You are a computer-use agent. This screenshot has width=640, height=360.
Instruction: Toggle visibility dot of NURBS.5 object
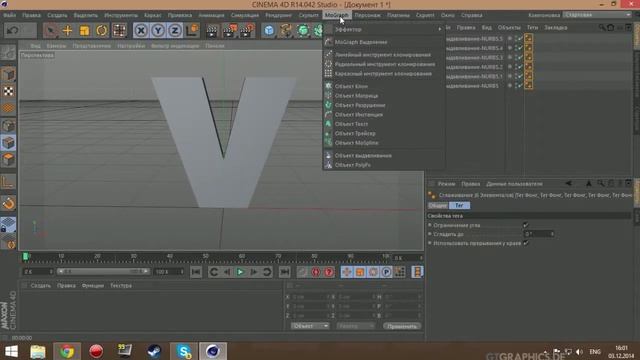pyautogui.click(x=510, y=39)
